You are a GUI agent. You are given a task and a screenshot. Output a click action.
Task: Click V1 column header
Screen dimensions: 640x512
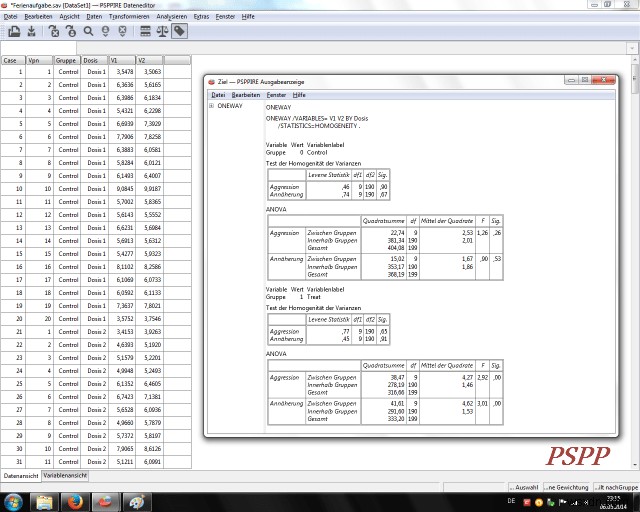(122, 60)
